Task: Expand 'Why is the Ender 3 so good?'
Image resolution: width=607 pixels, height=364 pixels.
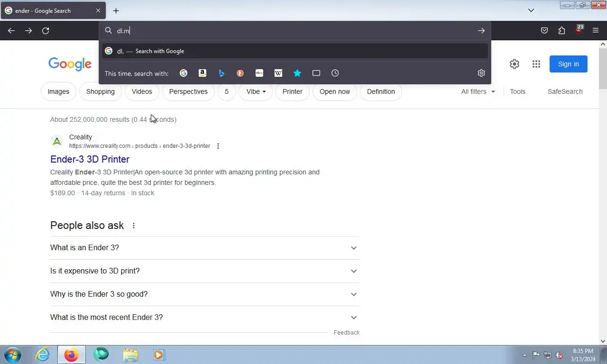Action: pyautogui.click(x=205, y=294)
